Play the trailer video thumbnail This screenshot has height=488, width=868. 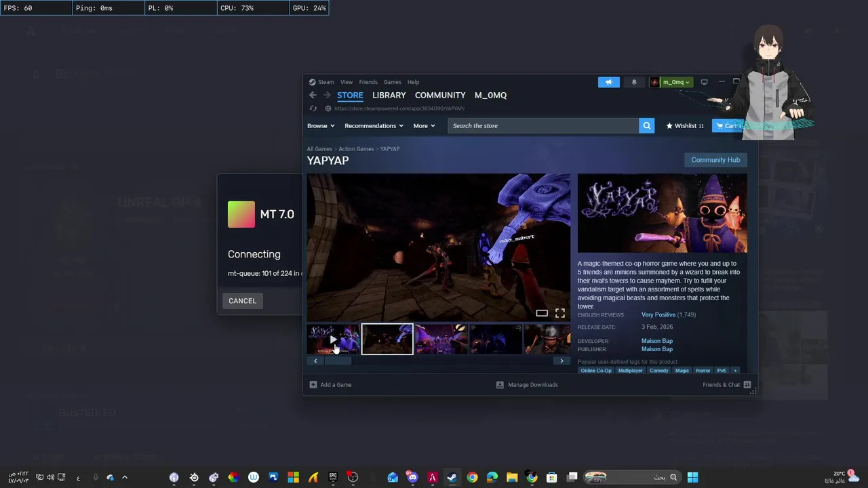[x=333, y=339]
